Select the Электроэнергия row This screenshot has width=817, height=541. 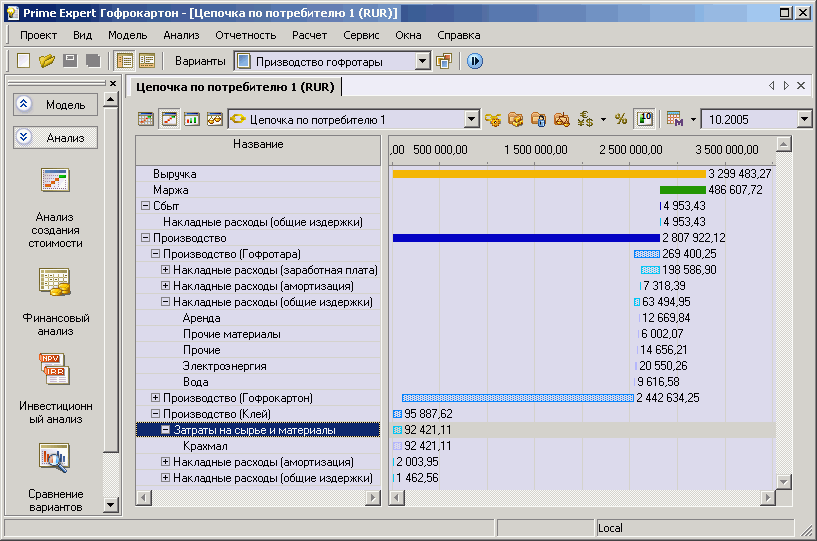click(x=258, y=366)
